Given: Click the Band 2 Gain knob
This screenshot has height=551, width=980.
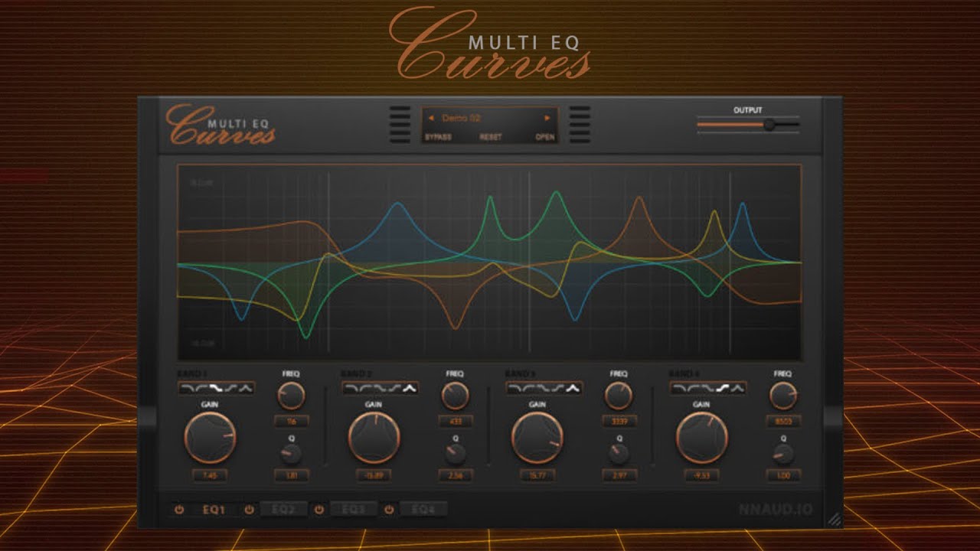Looking at the screenshot, I should [374, 438].
